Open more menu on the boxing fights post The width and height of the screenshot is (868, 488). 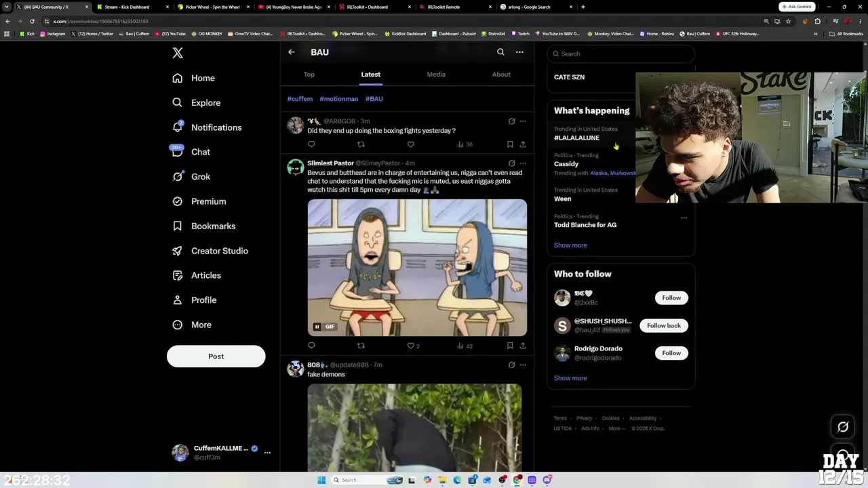point(523,121)
